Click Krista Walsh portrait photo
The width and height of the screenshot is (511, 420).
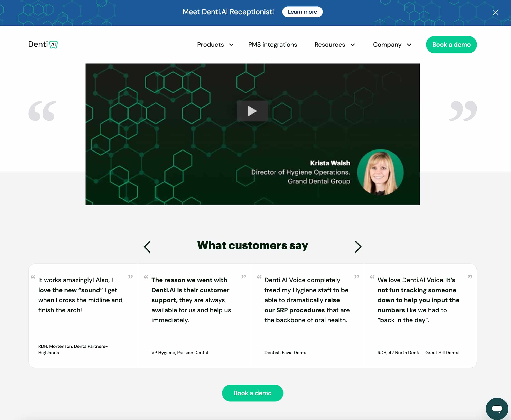(x=380, y=172)
